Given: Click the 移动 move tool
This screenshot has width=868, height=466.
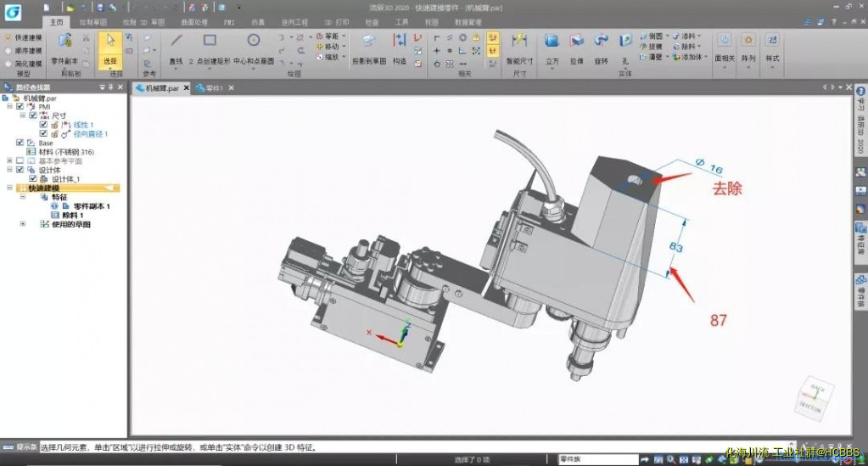Looking at the screenshot, I should point(328,47).
